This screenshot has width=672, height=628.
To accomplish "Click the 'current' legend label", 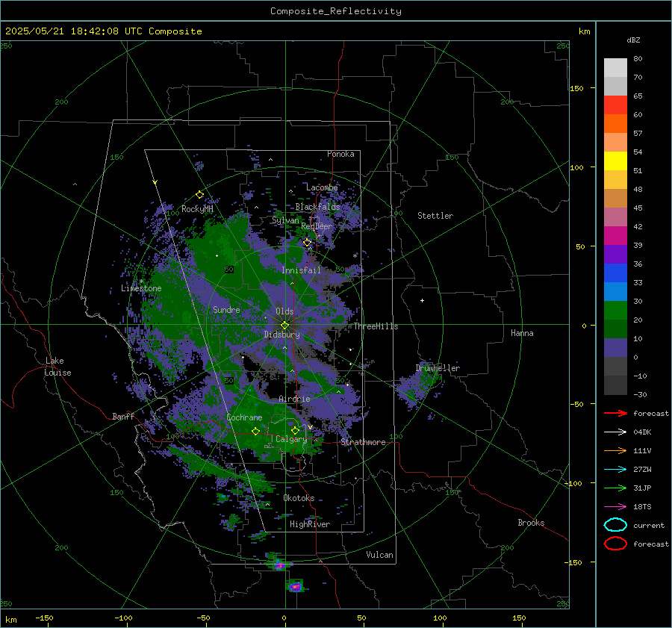I will point(649,525).
